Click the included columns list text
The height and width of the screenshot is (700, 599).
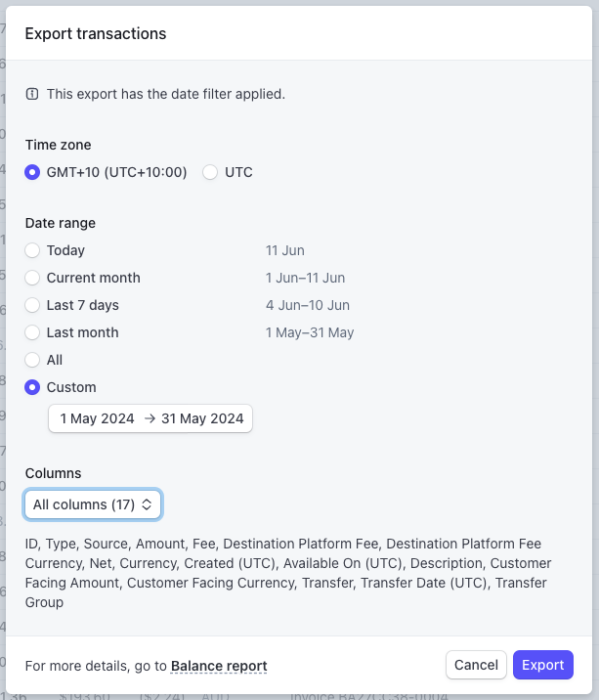(x=288, y=573)
